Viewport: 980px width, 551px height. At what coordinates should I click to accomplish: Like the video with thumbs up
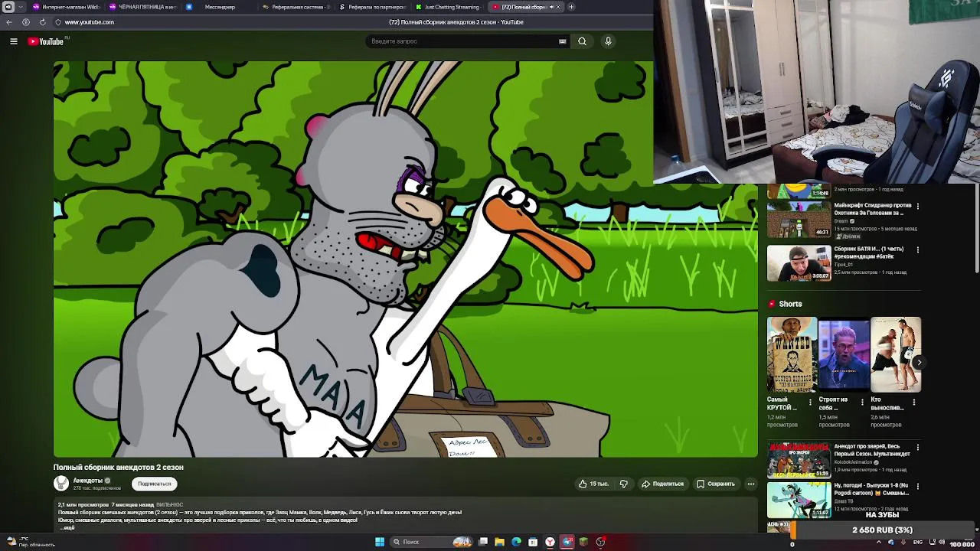593,484
